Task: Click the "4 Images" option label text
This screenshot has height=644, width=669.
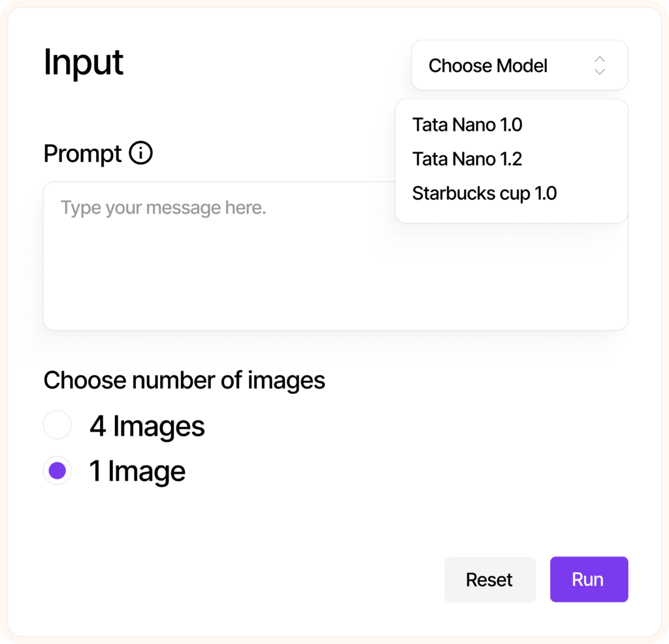Action: [147, 426]
